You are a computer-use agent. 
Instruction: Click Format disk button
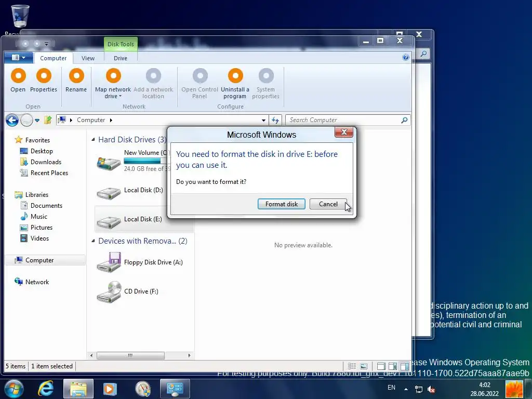coord(281,204)
